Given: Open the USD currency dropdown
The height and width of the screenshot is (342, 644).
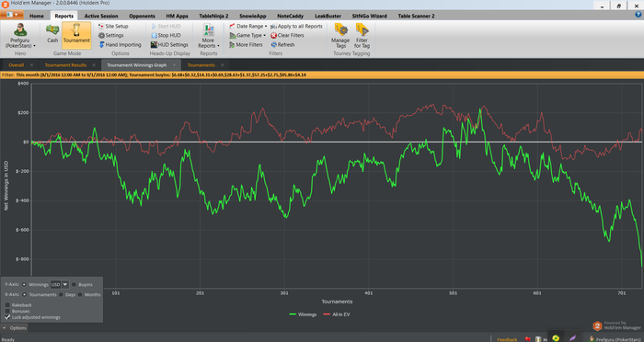Looking at the screenshot, I should click(65, 284).
